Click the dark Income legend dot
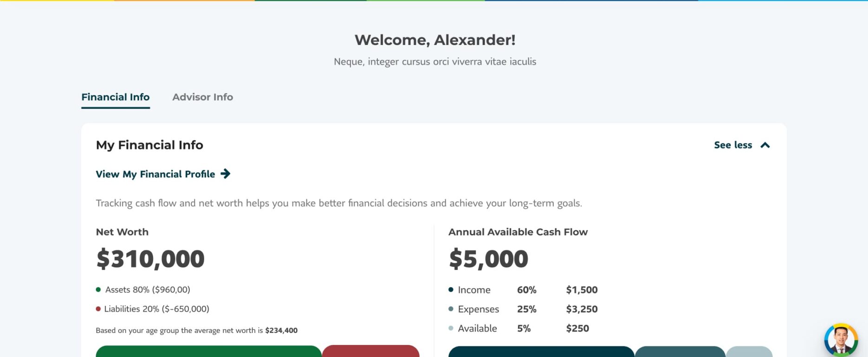This screenshot has width=868, height=357. pos(451,290)
